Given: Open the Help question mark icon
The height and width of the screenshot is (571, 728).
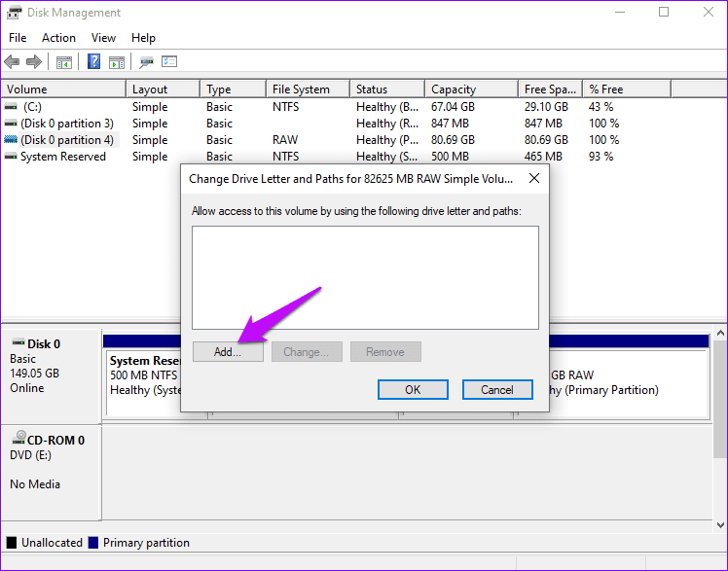Looking at the screenshot, I should pos(93,61).
